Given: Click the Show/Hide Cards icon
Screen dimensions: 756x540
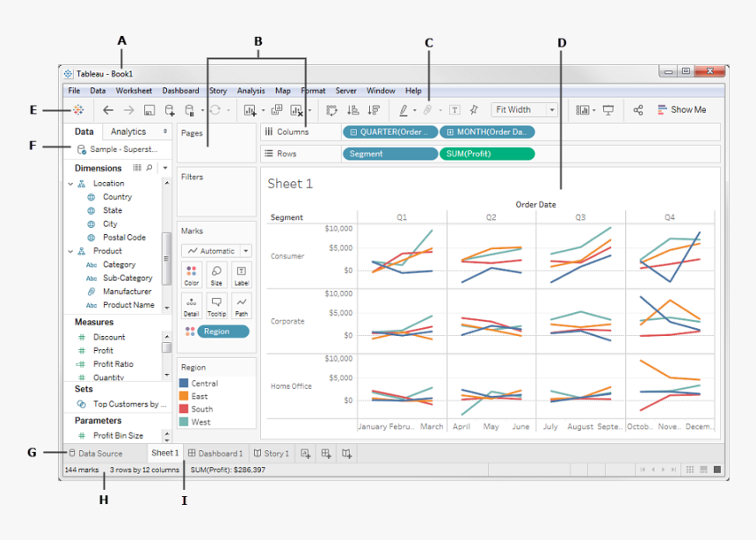Looking at the screenshot, I should point(583,111).
